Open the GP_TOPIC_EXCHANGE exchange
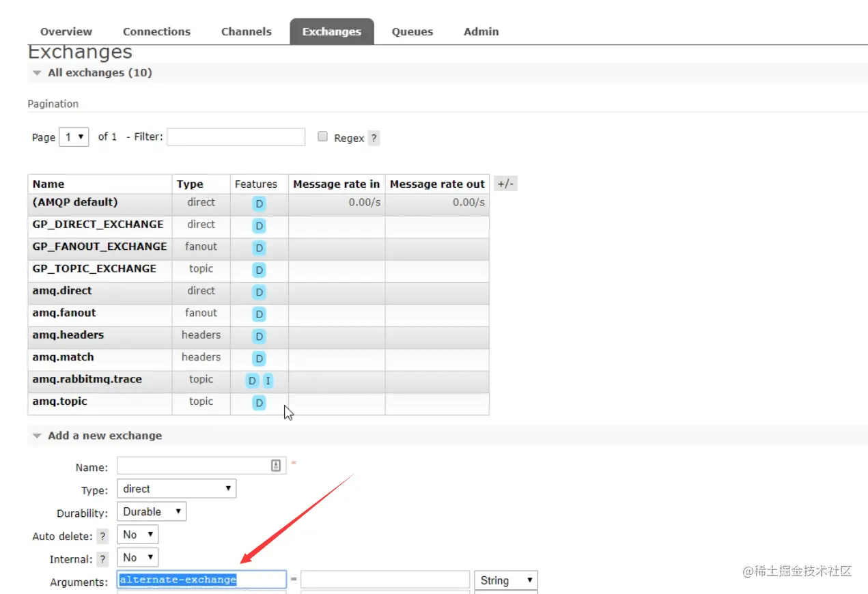The image size is (868, 594). click(x=94, y=268)
